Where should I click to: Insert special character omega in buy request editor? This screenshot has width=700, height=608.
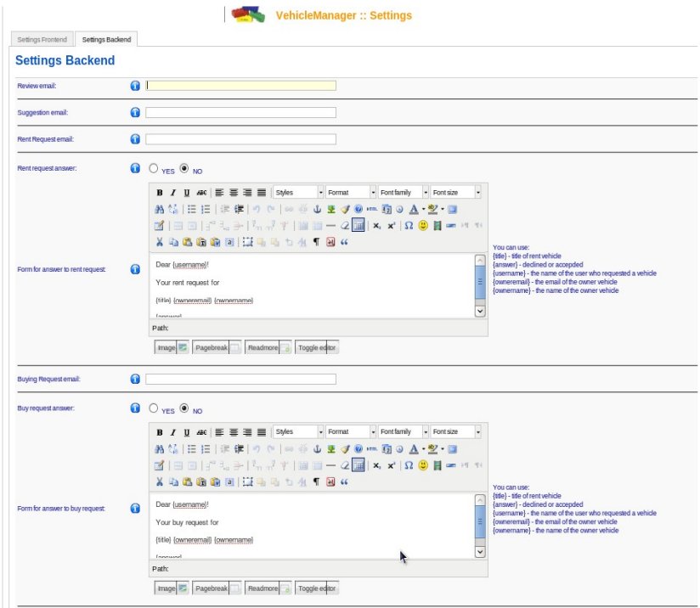pos(409,465)
